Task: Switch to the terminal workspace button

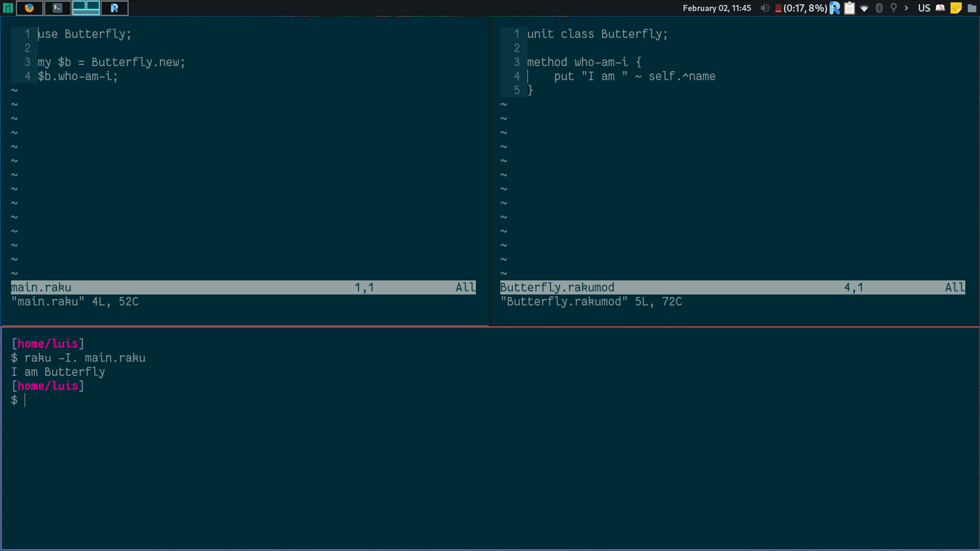Action: pyautogui.click(x=58, y=8)
